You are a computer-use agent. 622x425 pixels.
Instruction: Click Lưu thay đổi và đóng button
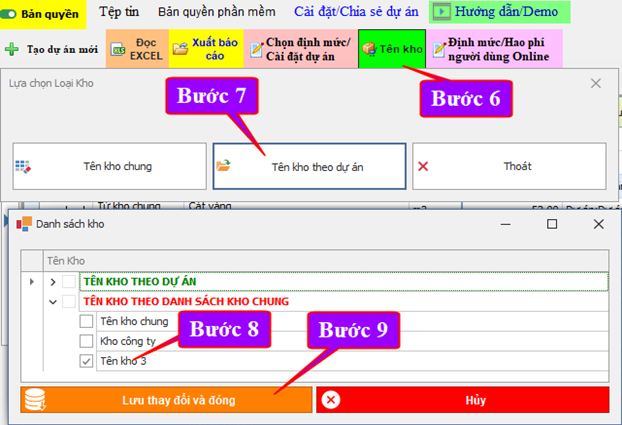tap(166, 399)
